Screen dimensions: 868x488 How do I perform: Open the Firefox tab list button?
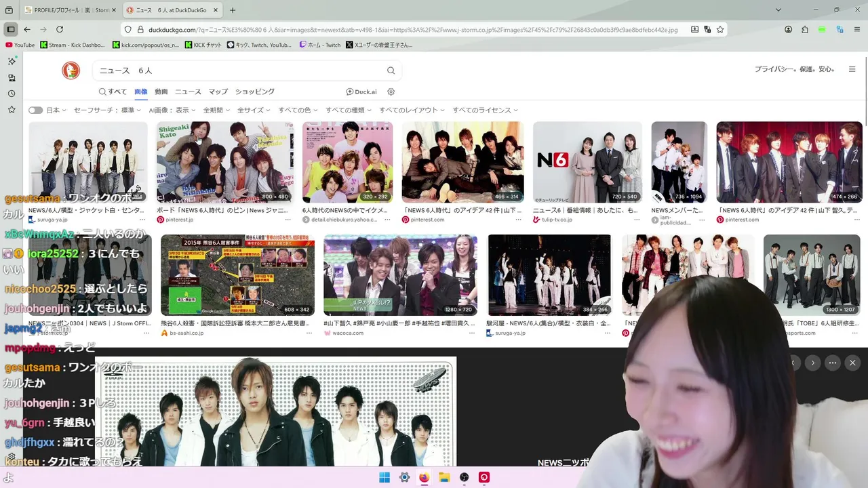[777, 10]
